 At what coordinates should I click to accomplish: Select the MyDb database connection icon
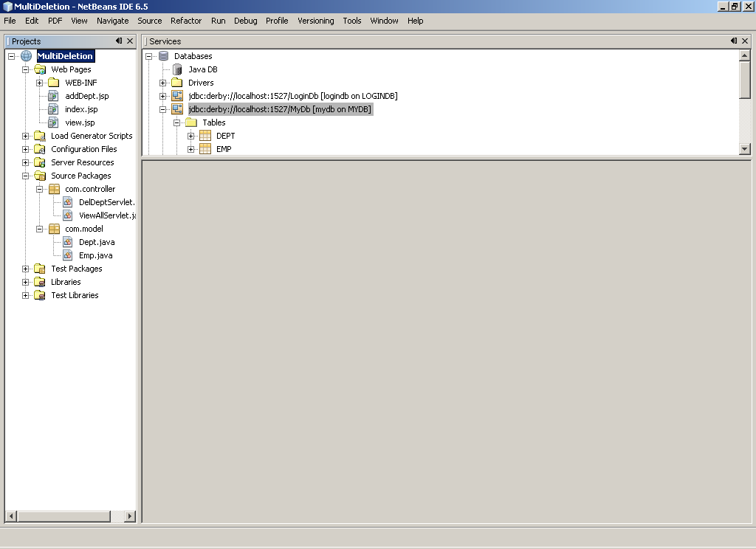point(177,108)
